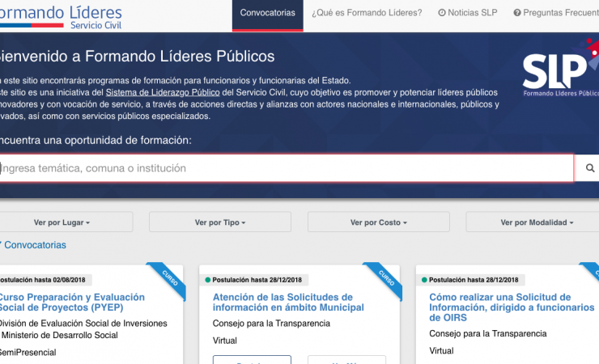Click green status dot on Atención de las Solicitudes card
Viewport: 599px width, 364px height.
point(208,280)
